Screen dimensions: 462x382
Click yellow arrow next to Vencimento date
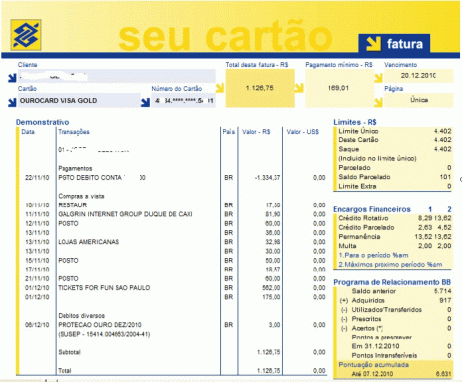coord(378,78)
